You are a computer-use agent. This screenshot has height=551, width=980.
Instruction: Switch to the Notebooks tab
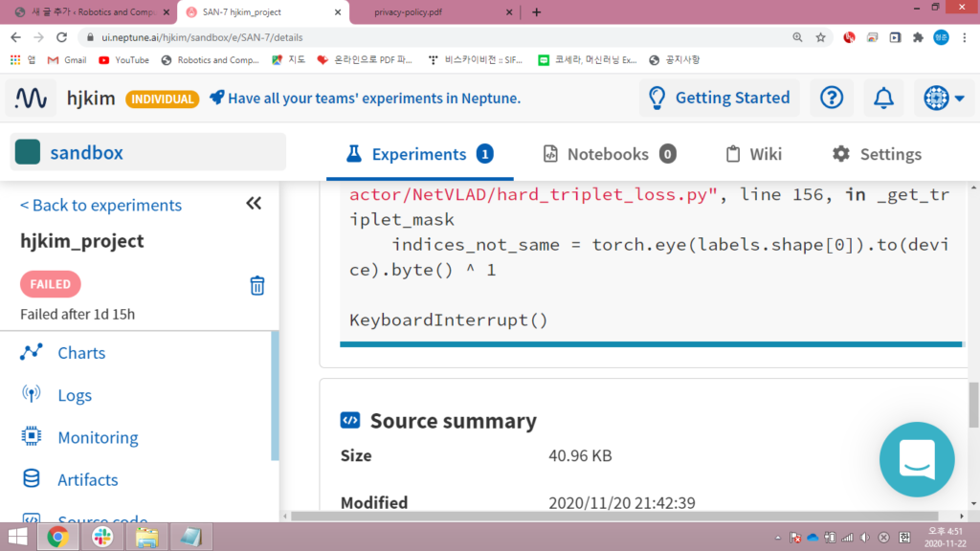[610, 154]
